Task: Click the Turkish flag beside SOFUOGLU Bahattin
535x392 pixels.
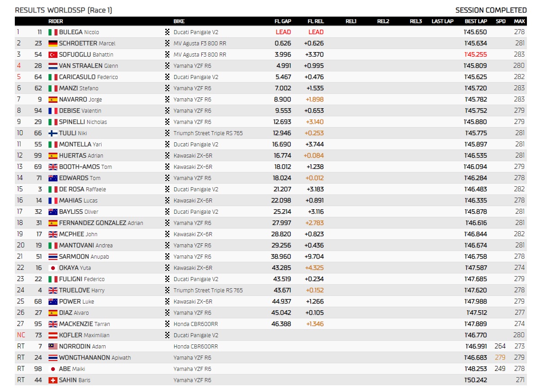Action: [x=53, y=55]
